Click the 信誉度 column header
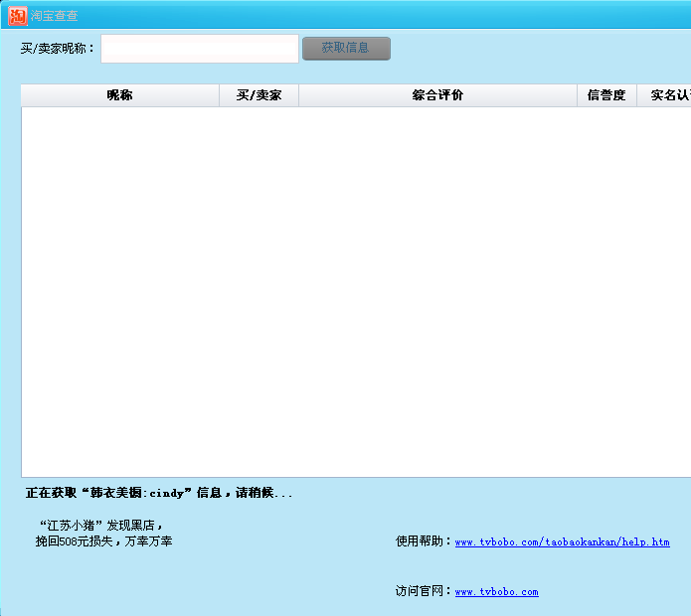 606,95
